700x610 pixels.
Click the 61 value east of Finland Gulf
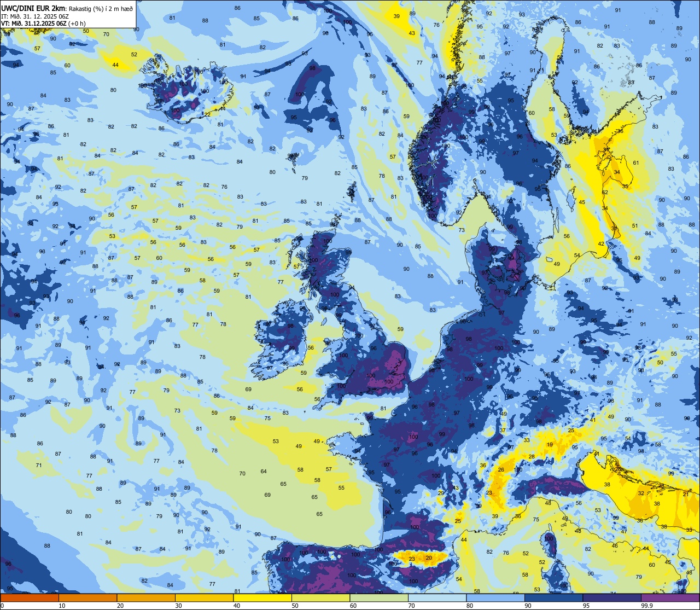pyautogui.click(x=636, y=163)
